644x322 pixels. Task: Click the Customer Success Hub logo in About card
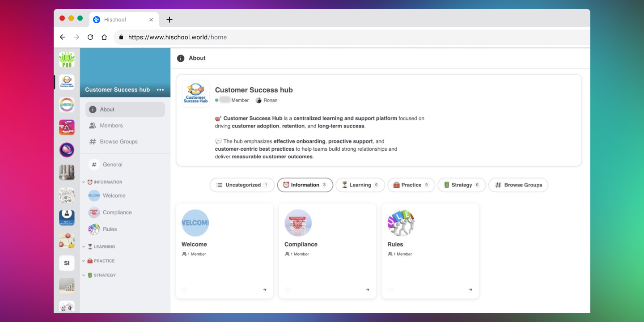195,93
